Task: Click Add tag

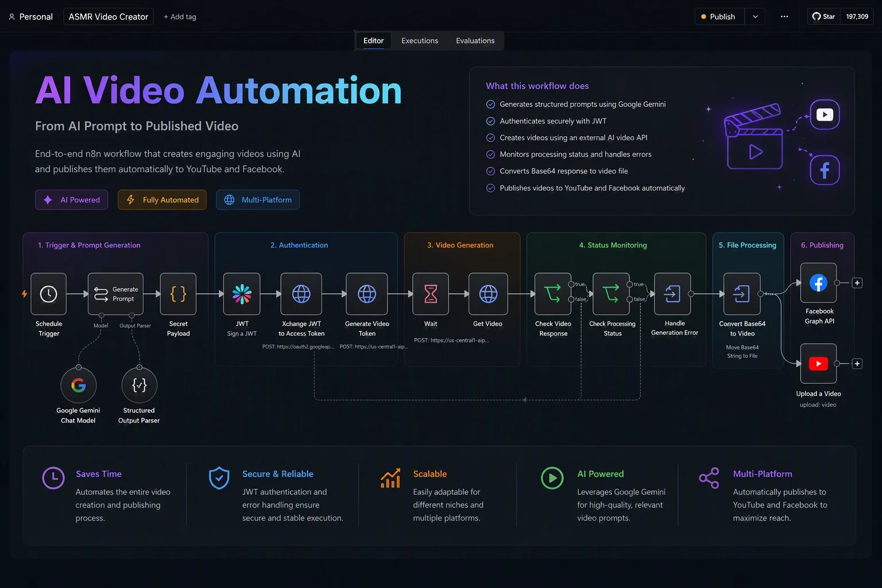Action: tap(180, 17)
